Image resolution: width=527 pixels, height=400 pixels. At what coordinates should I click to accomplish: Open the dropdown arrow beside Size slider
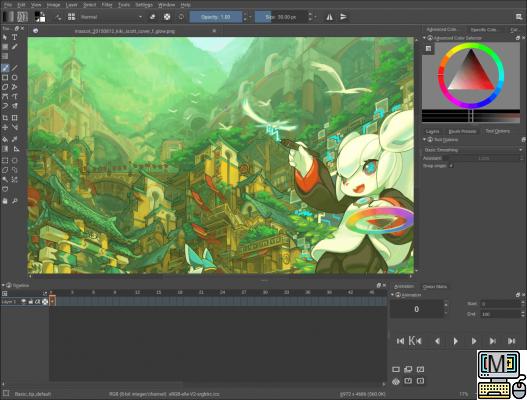[x=315, y=17]
